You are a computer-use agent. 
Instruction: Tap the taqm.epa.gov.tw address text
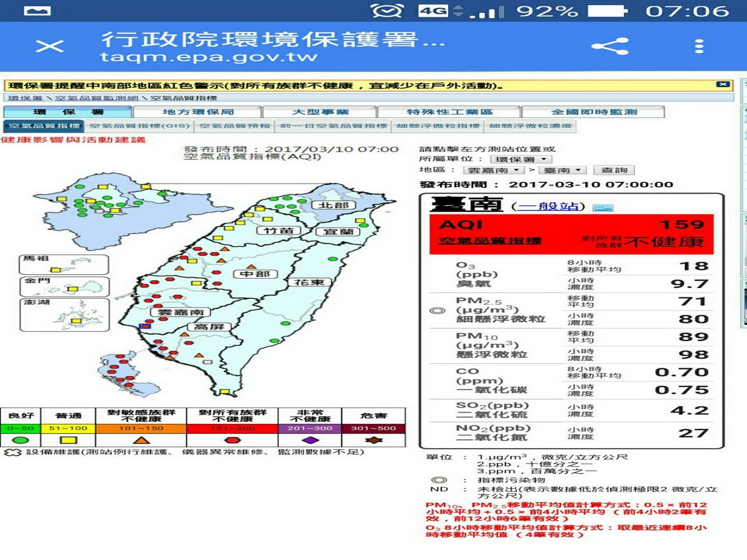[209, 57]
